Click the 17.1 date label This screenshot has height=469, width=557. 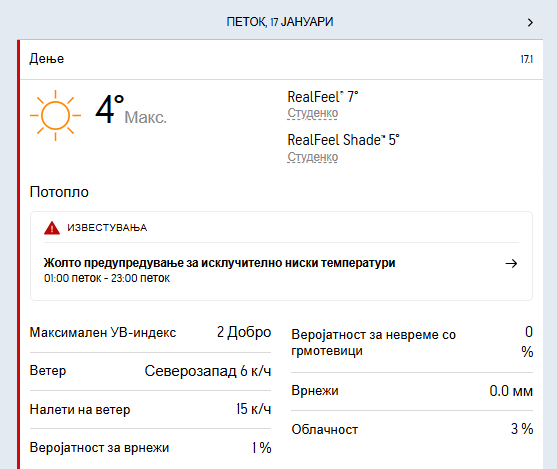pos(526,59)
